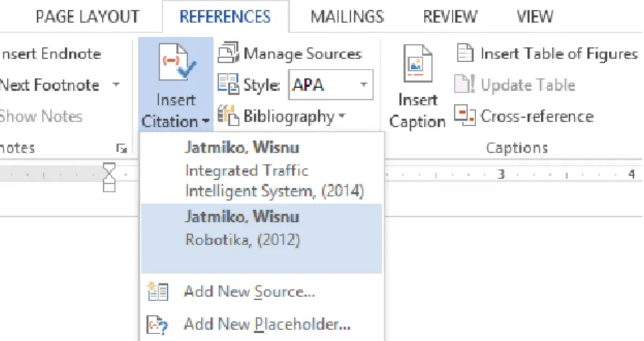
Task: Click the Update Table icon
Action: point(464,84)
